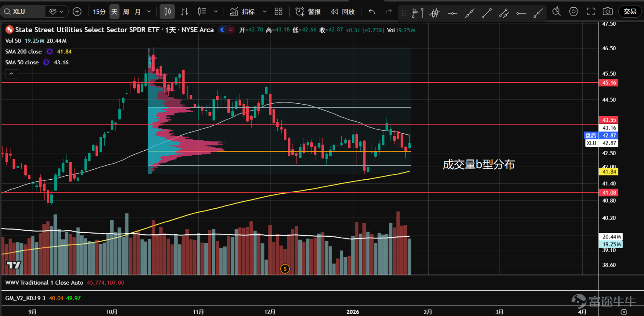Open the split event S marker
The image size is (644, 316).
tap(285, 269)
